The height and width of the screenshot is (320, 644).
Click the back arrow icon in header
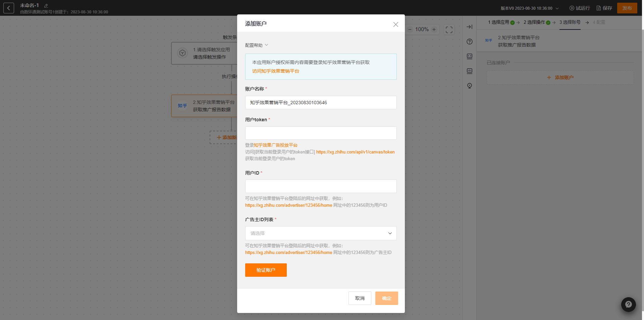(x=9, y=8)
